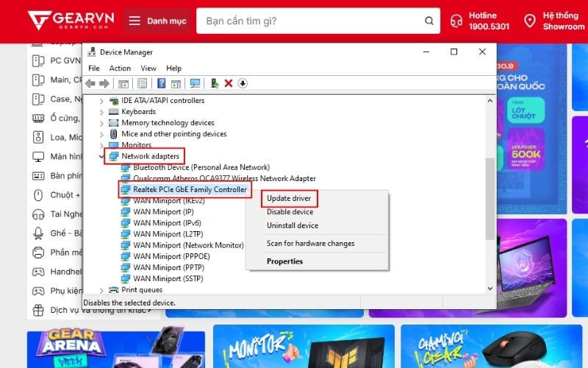The height and width of the screenshot is (368, 588).
Task: Select WAN Miniport (Network Monitor)
Action: point(188,245)
